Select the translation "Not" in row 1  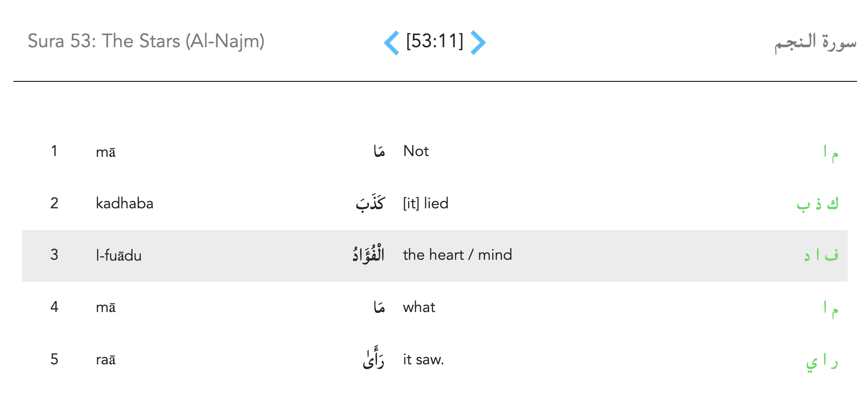(416, 151)
